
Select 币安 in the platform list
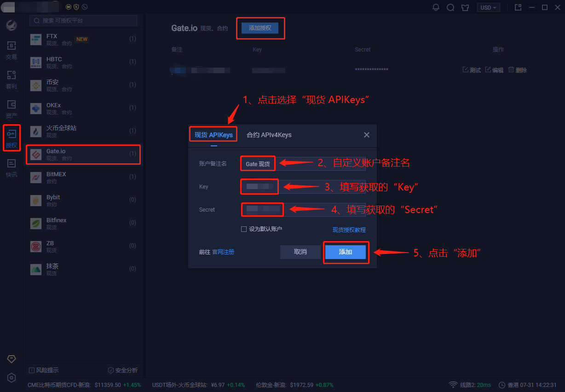[83, 86]
